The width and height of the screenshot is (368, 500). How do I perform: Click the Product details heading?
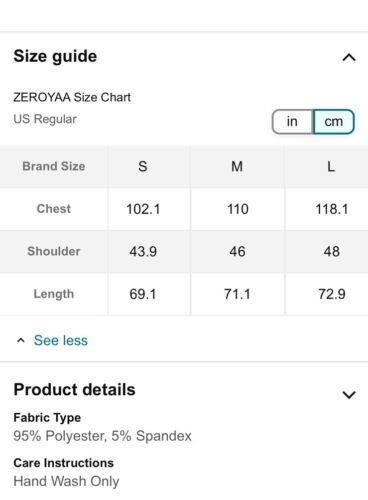pyautogui.click(x=74, y=389)
